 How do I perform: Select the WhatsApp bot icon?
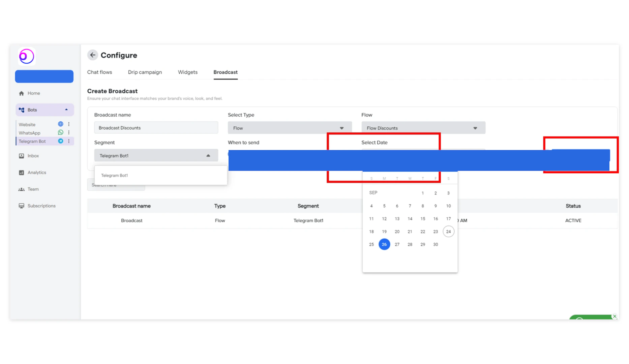tap(61, 132)
